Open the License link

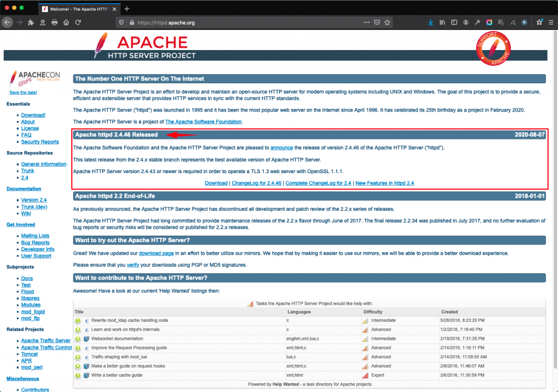(x=30, y=128)
